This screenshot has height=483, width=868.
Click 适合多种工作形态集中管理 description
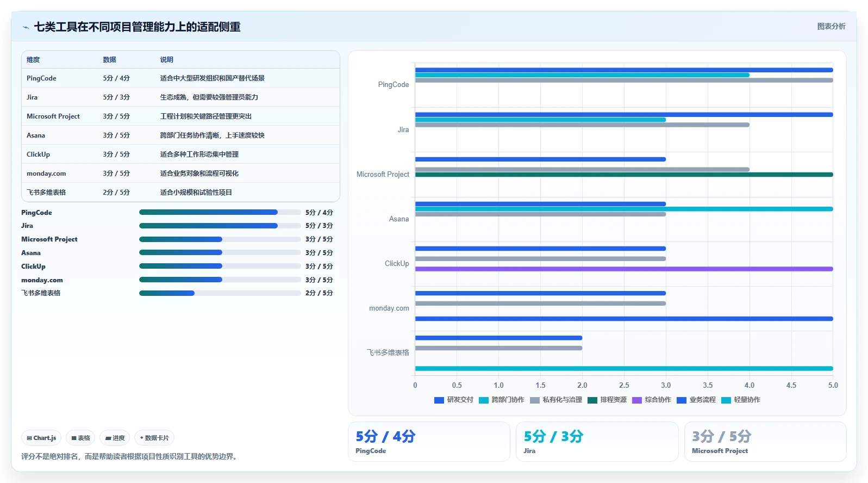[199, 154]
